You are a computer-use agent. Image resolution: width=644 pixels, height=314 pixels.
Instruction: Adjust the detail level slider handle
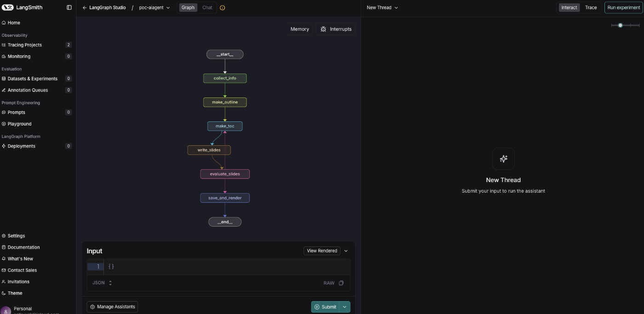[x=620, y=25]
